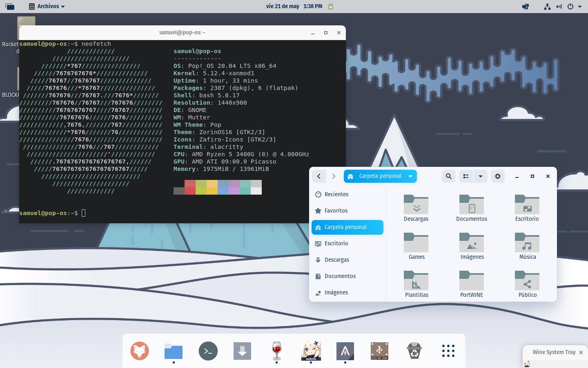Expand the Carpeta personal path dropdown
Viewport: 588px width, 368px height.
click(410, 176)
